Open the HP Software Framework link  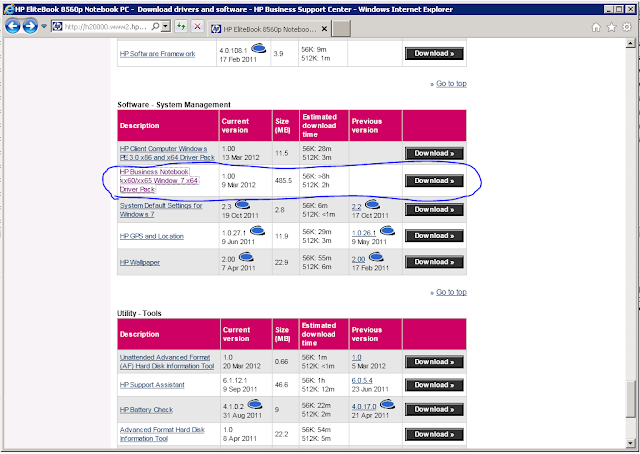pos(158,54)
